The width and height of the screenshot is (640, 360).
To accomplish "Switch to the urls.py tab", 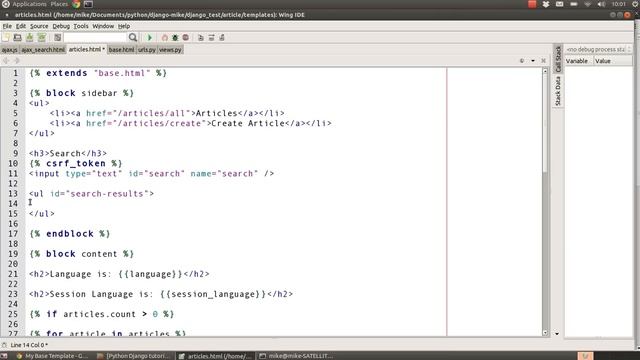I will (147, 50).
